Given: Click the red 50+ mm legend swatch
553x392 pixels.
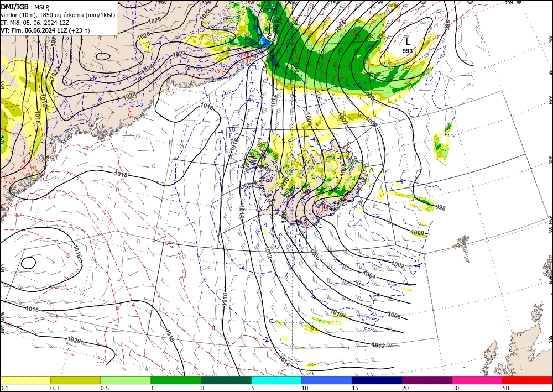Looking at the screenshot, I should (x=528, y=380).
